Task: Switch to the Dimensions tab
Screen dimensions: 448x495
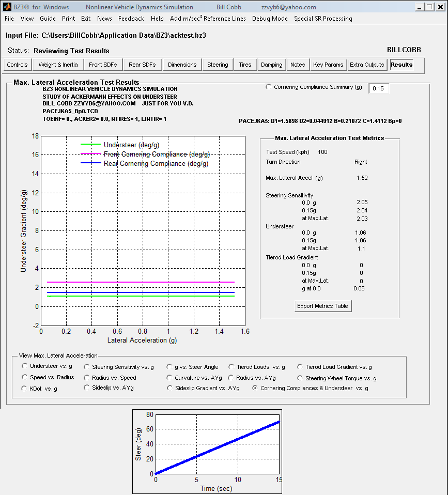Action: [x=182, y=65]
